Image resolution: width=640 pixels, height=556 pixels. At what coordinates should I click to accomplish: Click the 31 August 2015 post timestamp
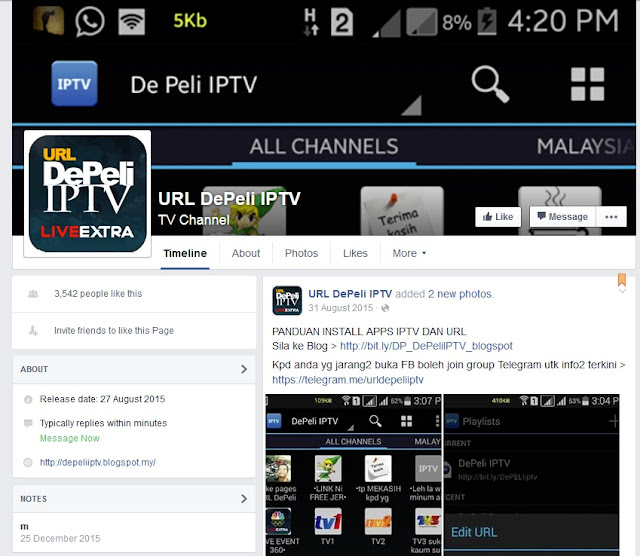pyautogui.click(x=340, y=308)
